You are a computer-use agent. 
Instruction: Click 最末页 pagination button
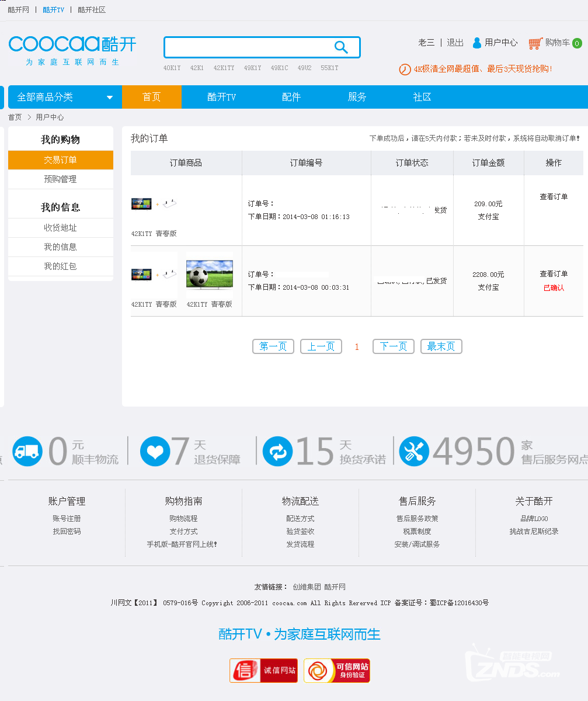(441, 346)
